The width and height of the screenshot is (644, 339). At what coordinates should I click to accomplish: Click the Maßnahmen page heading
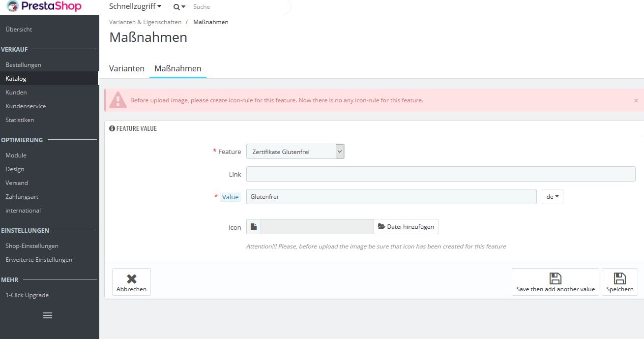point(148,37)
